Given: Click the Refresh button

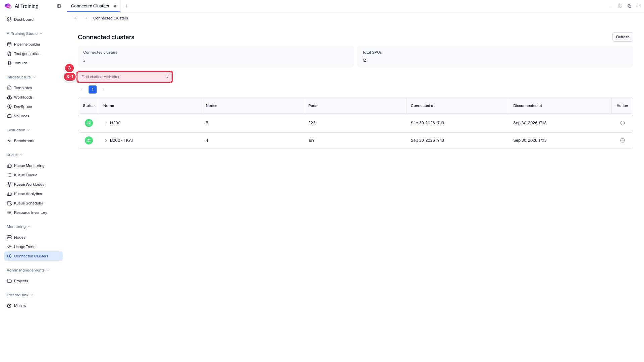Looking at the screenshot, I should pos(623,37).
